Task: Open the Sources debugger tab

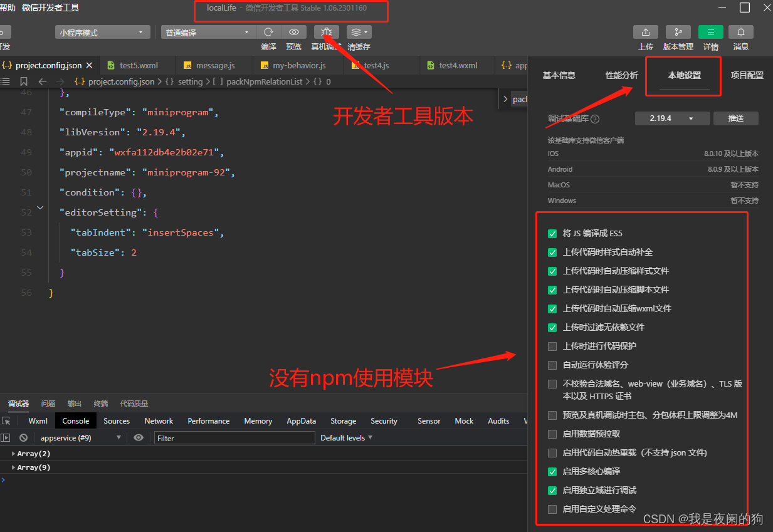Action: [x=117, y=421]
